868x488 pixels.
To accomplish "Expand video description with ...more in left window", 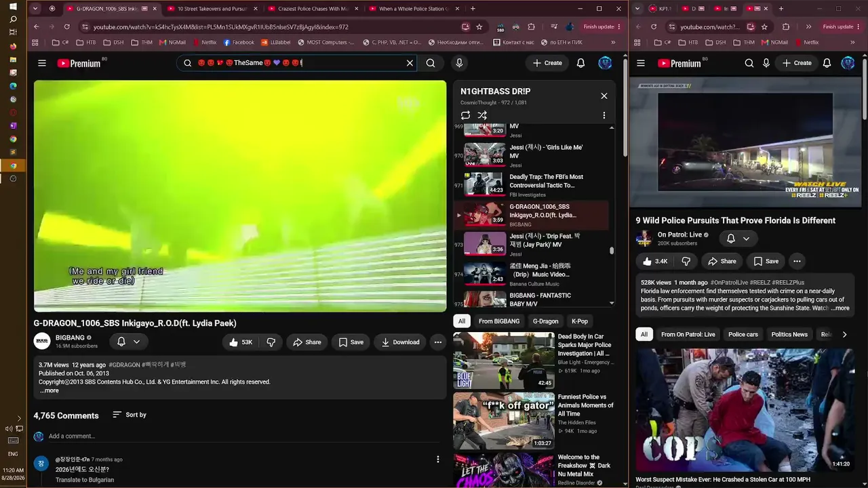I will (x=49, y=390).
